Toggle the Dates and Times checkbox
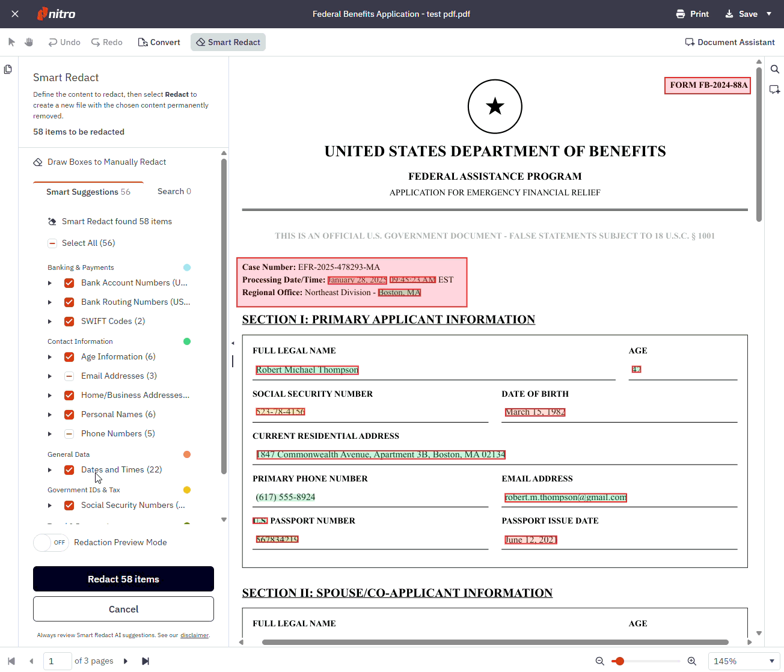 tap(69, 470)
